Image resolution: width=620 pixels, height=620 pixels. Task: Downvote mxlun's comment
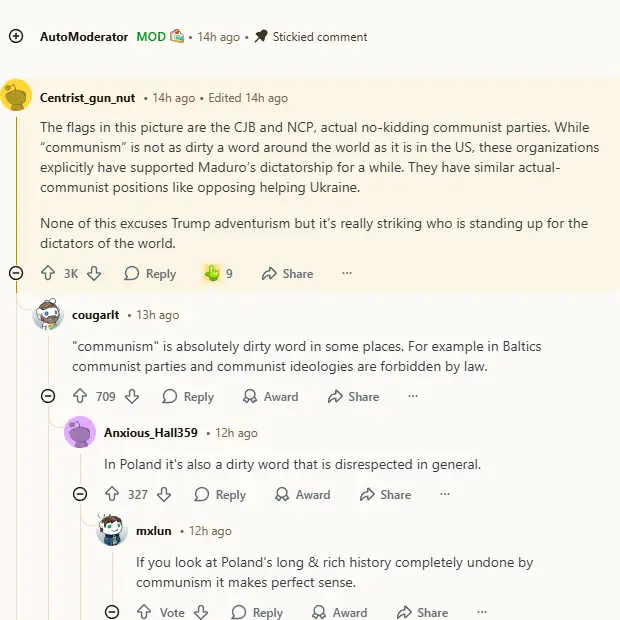[201, 612]
